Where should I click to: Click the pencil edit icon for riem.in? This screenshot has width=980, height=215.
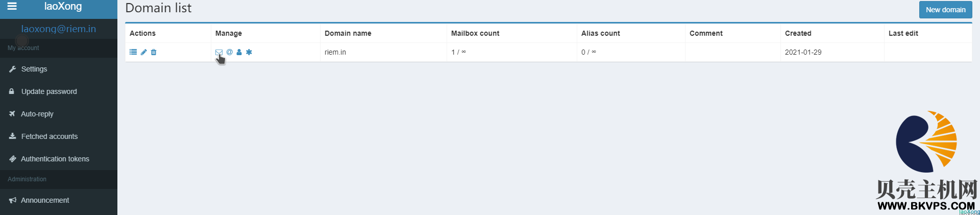(144, 52)
